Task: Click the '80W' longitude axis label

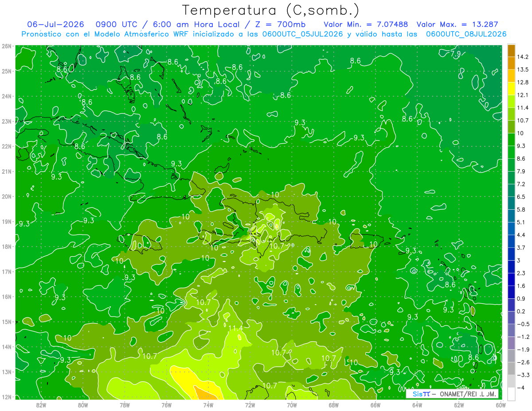Action: [x=82, y=404]
